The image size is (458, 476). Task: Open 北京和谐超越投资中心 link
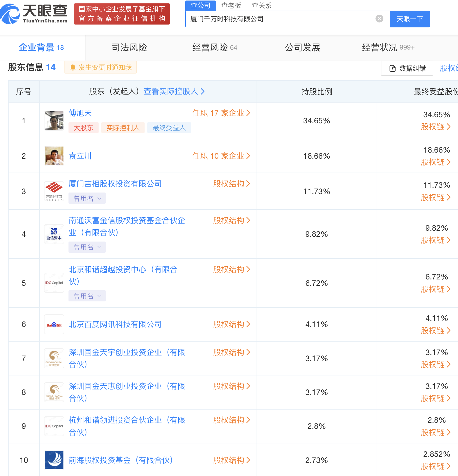(x=123, y=275)
